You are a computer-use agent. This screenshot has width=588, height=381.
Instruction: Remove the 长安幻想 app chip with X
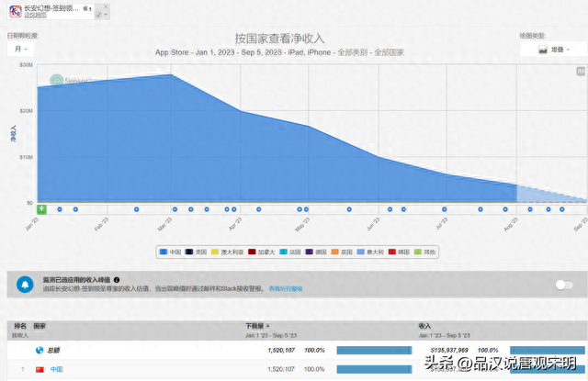pos(106,6)
